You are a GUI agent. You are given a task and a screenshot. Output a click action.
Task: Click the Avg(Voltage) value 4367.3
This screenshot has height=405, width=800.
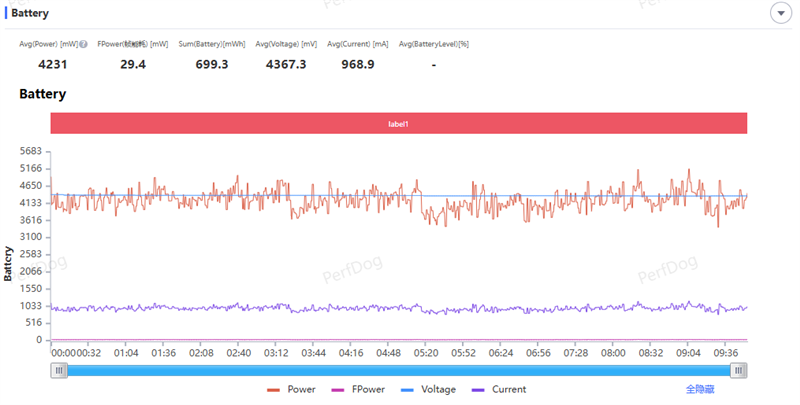tap(286, 64)
